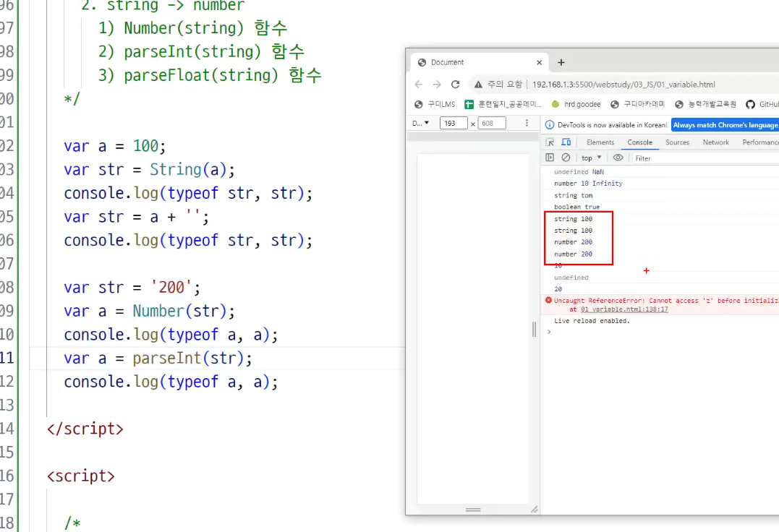Open the 훈련일지_공공데이 bookmark
This screenshot has height=532, width=779.
point(503,104)
